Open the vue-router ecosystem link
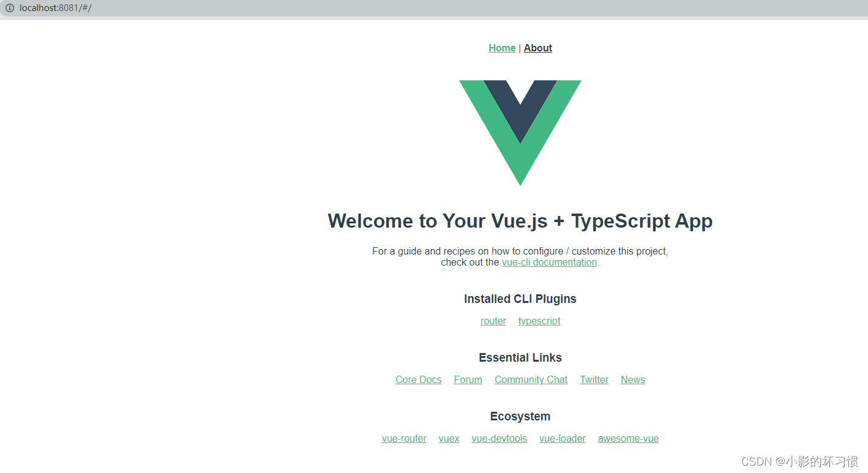Screen dimensions: 868x473 click(x=404, y=438)
